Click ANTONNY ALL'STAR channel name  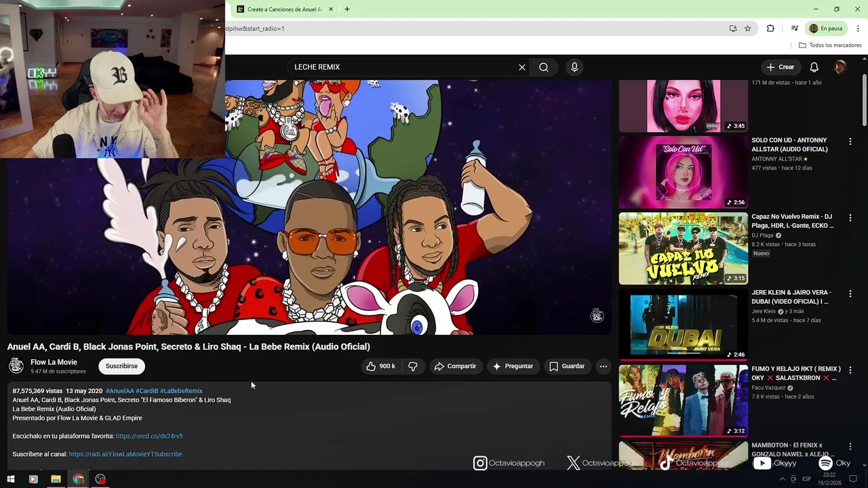[x=776, y=159]
